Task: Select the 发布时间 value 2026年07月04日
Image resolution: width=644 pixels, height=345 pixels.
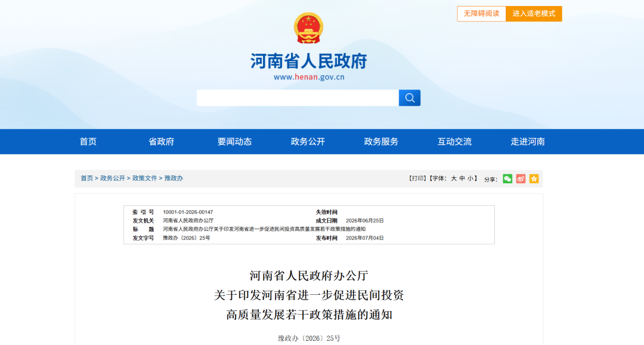Action: pyautogui.click(x=365, y=238)
